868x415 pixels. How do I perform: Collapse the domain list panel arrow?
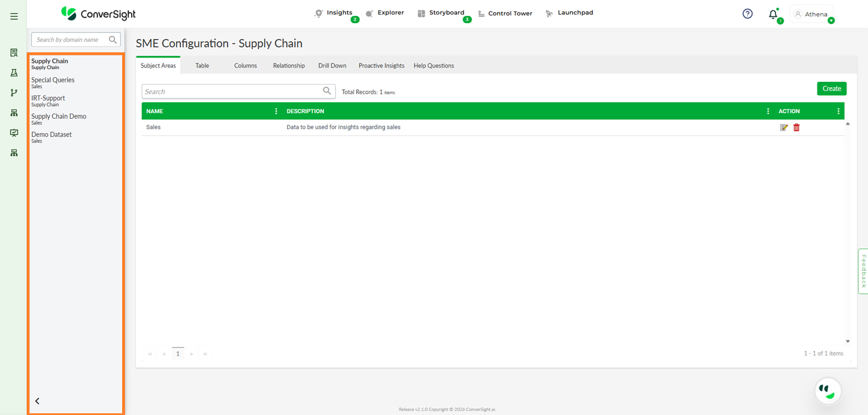tap(37, 401)
